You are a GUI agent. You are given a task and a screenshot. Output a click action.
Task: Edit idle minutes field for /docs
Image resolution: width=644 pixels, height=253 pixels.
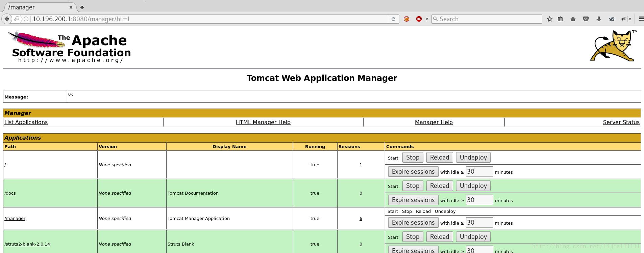(479, 200)
